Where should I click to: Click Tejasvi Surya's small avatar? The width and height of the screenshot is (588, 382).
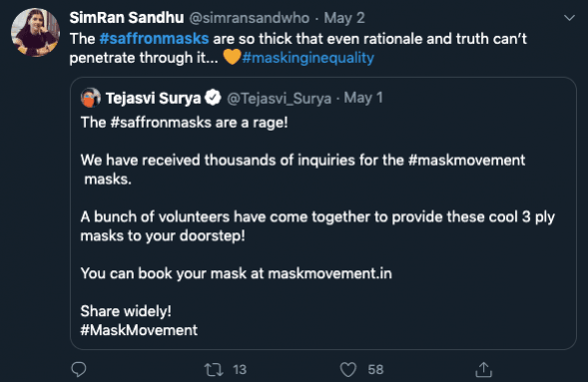(x=91, y=98)
